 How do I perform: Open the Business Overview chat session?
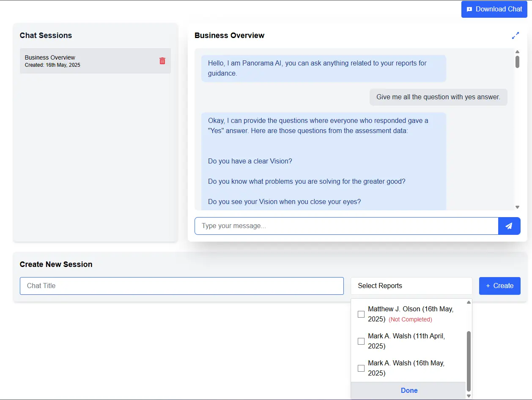[x=85, y=60]
